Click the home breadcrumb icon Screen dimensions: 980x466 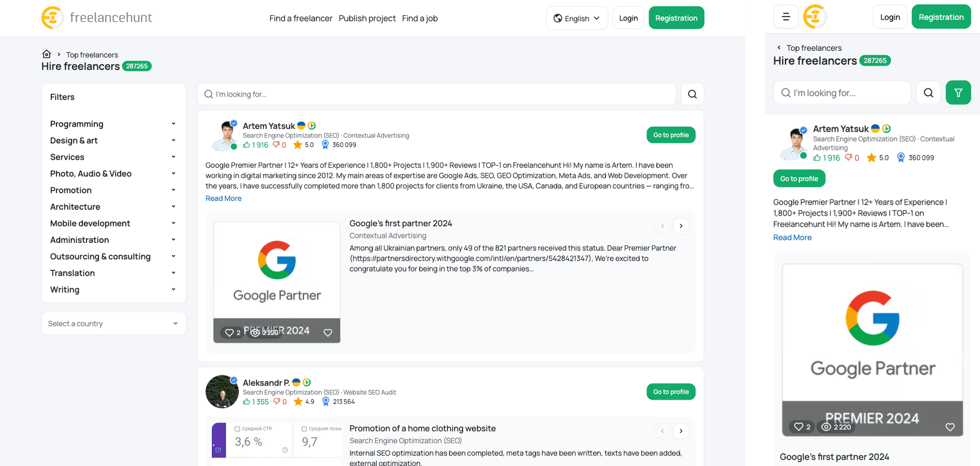46,54
